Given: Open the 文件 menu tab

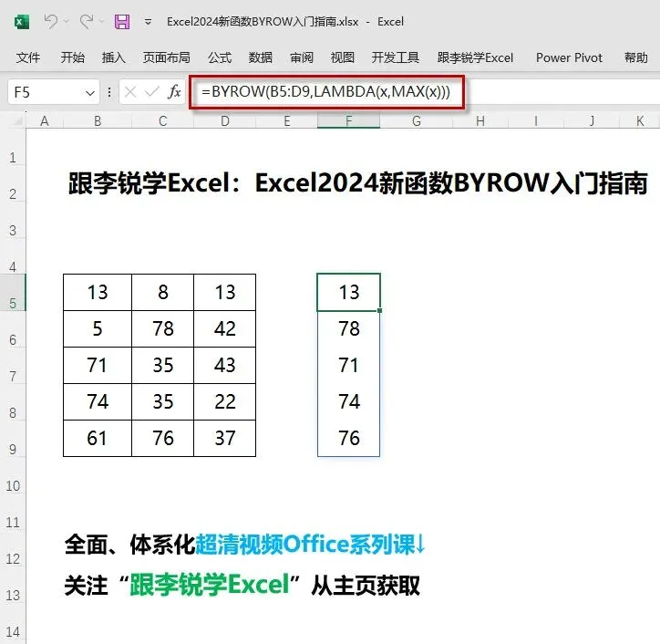Looking at the screenshot, I should [28, 57].
